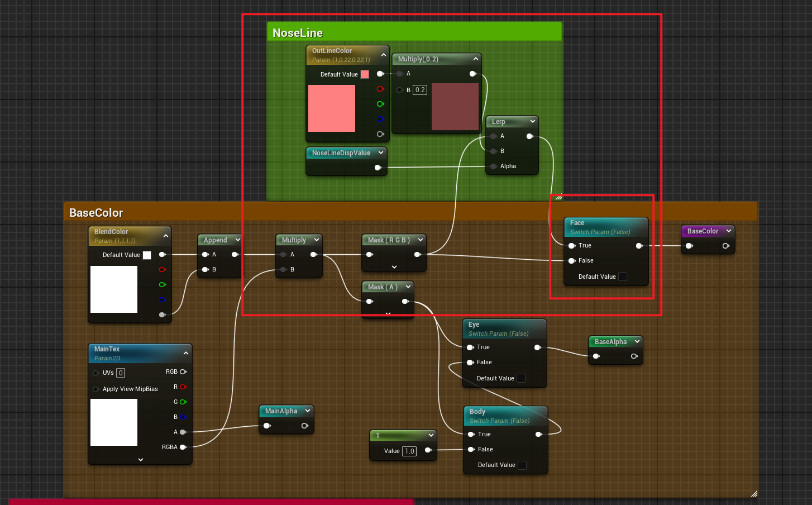Image resolution: width=812 pixels, height=505 pixels.
Task: Open the OutLineColor Default Value color swatch
Action: [x=365, y=74]
